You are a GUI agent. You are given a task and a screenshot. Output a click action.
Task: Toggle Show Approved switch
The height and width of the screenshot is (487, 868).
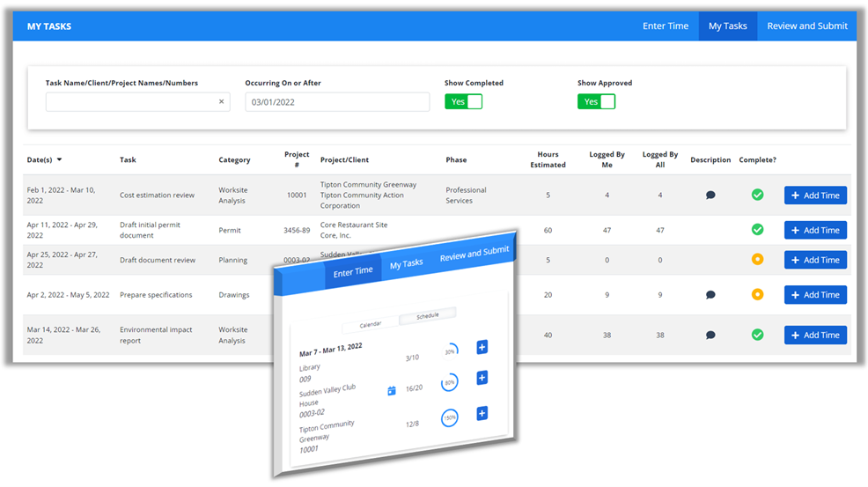596,101
